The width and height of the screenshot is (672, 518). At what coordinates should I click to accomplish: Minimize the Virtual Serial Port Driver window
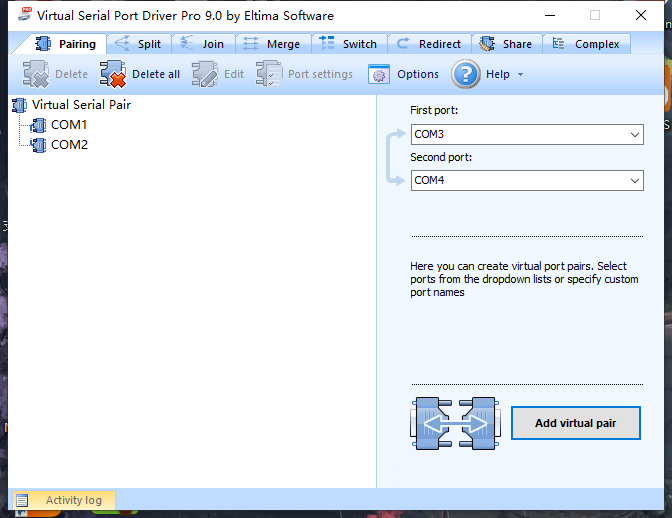click(x=550, y=15)
